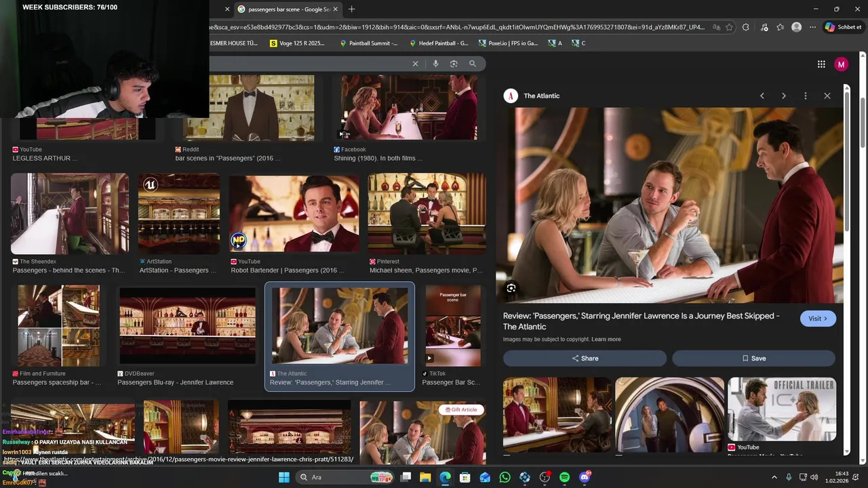Show next image in preview panel
The height and width of the screenshot is (488, 868).
coord(784,96)
